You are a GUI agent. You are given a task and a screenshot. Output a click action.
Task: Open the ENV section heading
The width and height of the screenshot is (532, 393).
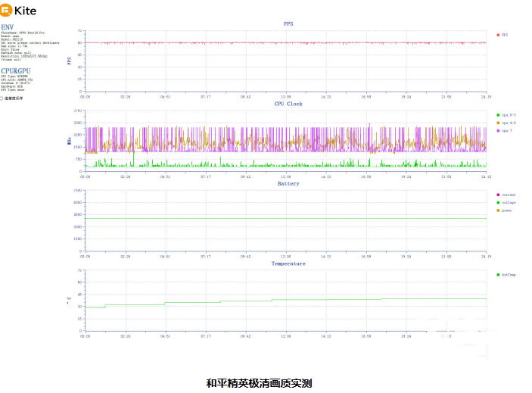click(x=7, y=27)
